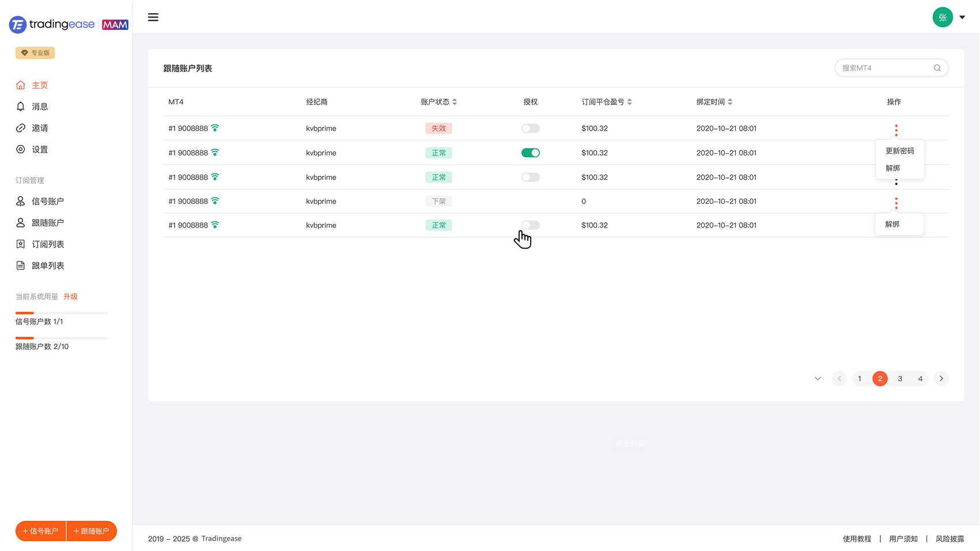Viewport: 980px width, 551px height.
Task: Open 订阅列表 in sidebar menu
Action: pos(47,244)
